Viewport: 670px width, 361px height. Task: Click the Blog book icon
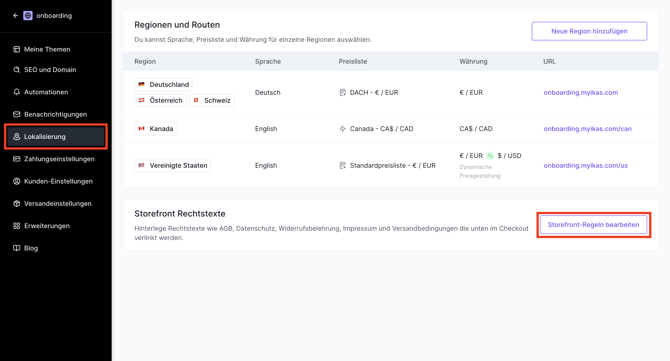coord(17,248)
